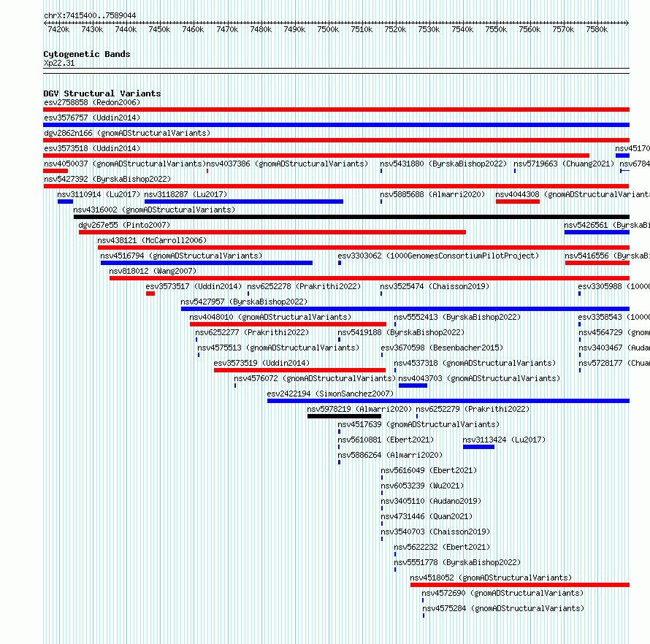Click nsv5419188 (ByrskaBishop2022) label
This screenshot has width=650, height=644.
[x=401, y=332]
